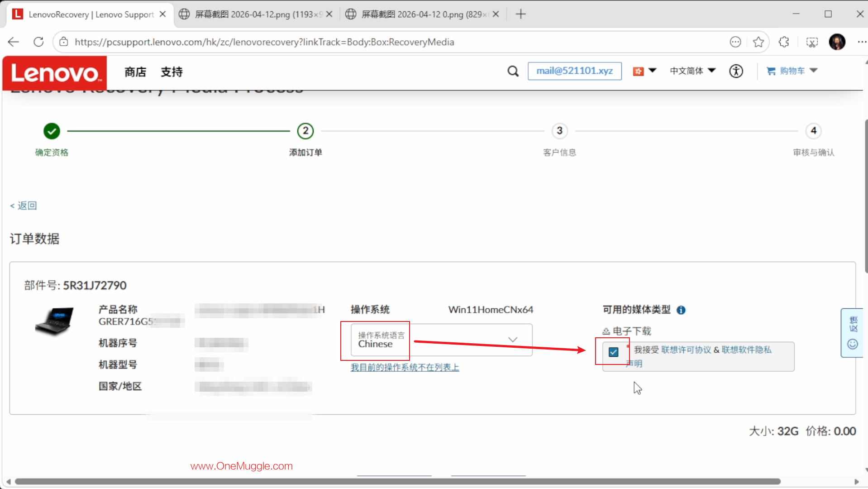Switch to the LenovoRecovery tab
Viewport: 868px width, 489px height.
tap(90, 14)
